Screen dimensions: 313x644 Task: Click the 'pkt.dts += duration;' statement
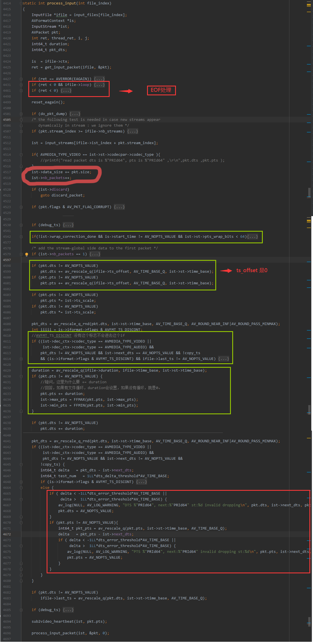(63, 429)
